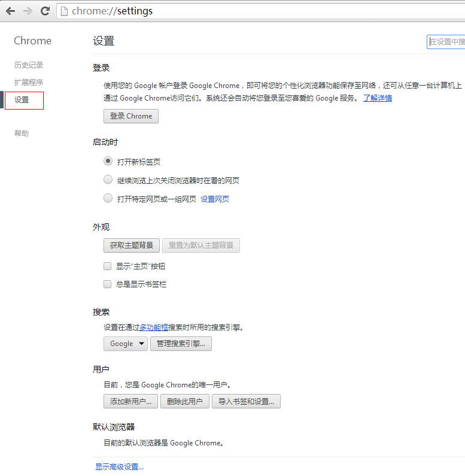
Task: Click the 获取主题背景 button
Action: 132,245
